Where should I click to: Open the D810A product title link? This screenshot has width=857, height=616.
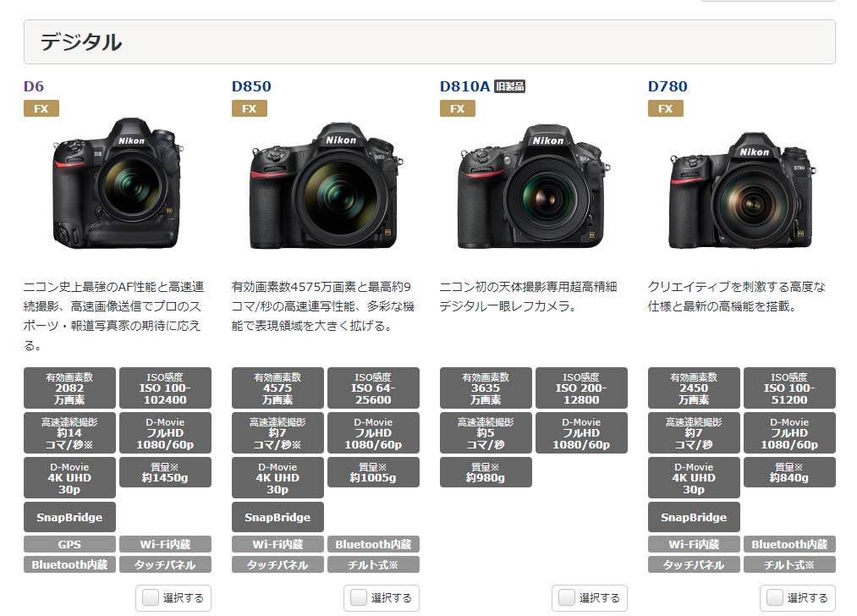coord(464,86)
